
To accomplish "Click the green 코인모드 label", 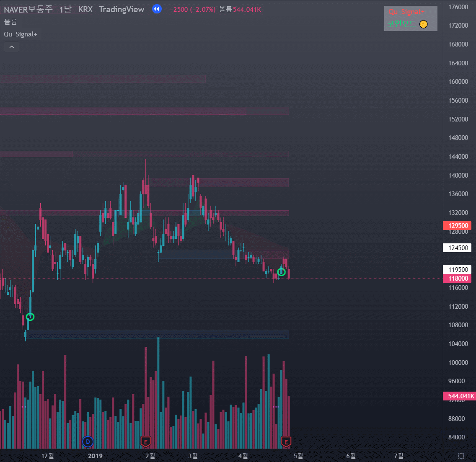I will pyautogui.click(x=401, y=24).
